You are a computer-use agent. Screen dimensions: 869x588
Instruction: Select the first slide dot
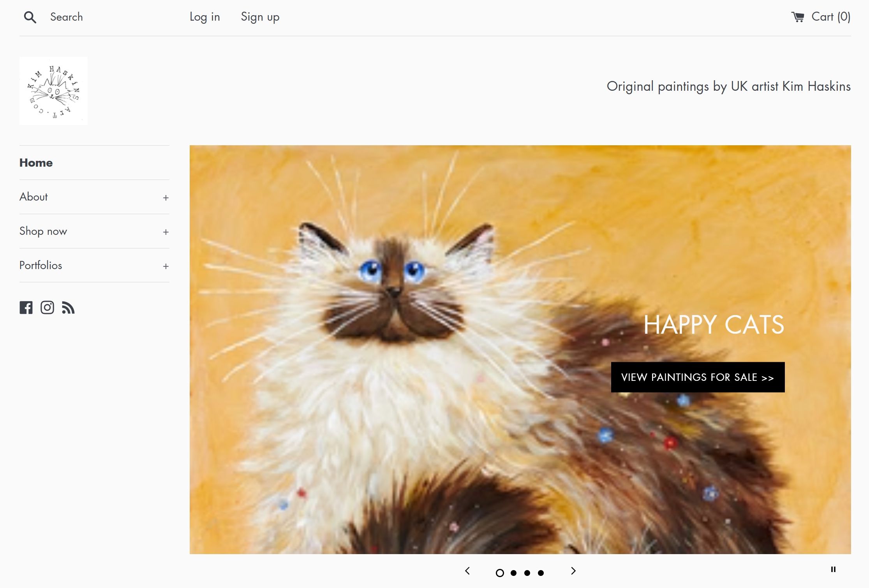click(x=500, y=573)
